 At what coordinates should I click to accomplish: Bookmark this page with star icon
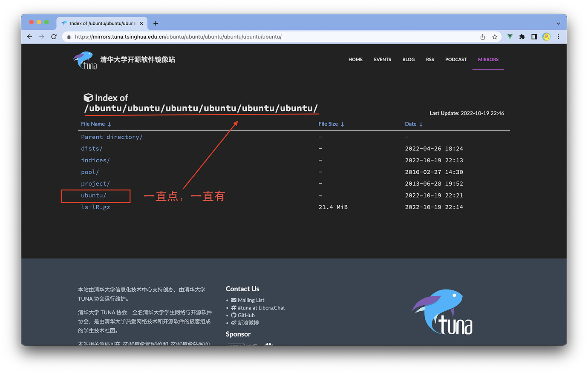click(x=495, y=37)
